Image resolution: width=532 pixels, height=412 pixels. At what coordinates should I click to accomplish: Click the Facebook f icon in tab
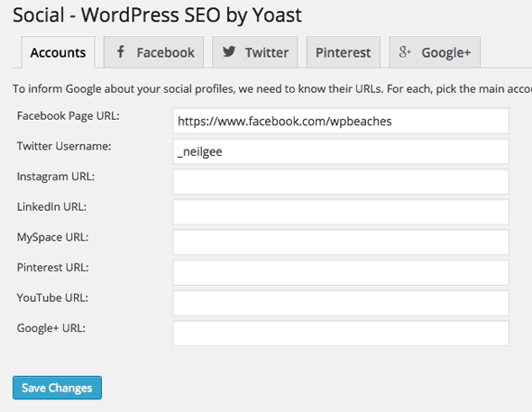coord(121,52)
